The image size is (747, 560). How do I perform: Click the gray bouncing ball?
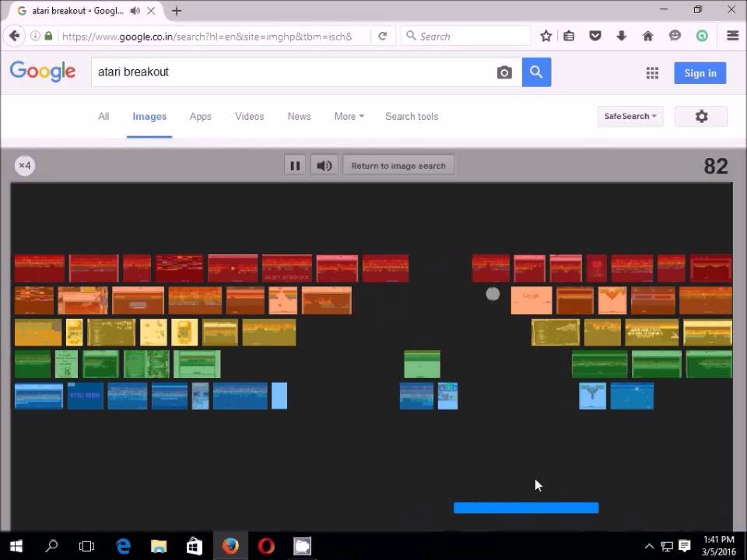tap(493, 294)
